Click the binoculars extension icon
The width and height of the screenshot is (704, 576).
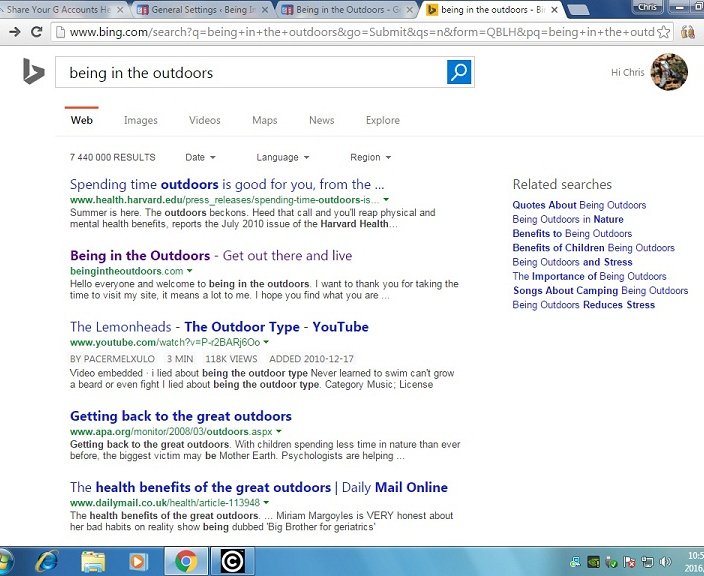click(687, 32)
